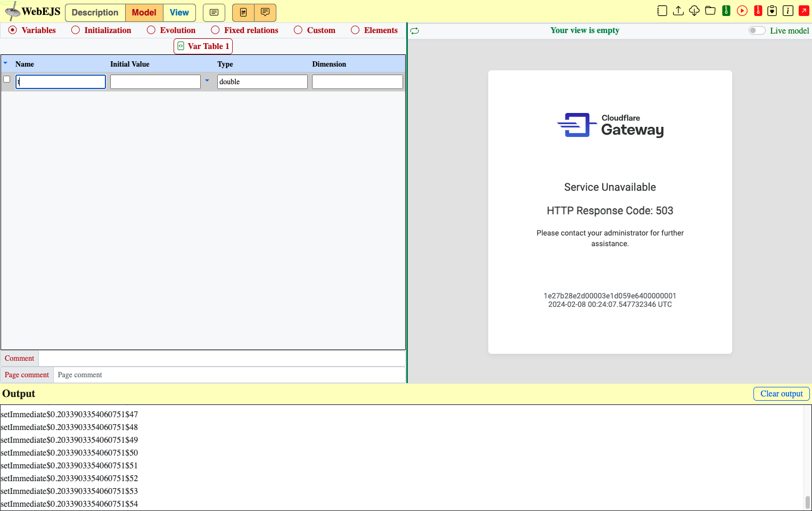
Task: Click output line ending in $51
Action: (x=69, y=465)
